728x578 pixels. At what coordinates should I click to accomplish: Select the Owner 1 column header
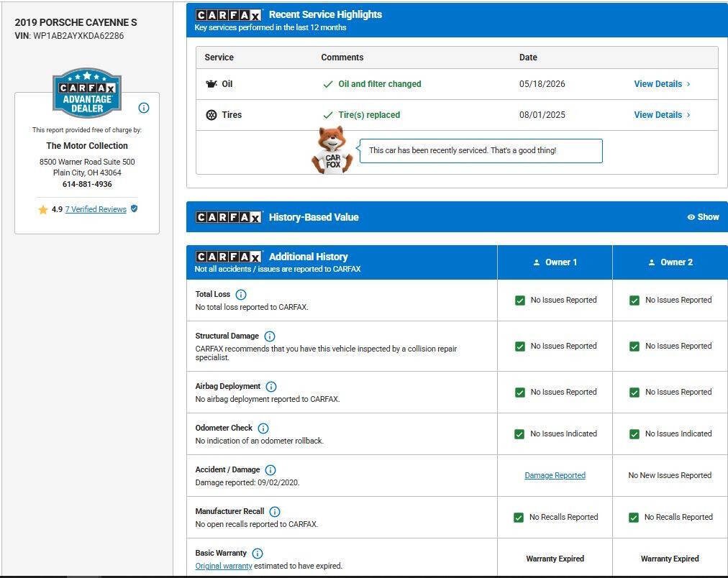coord(555,262)
